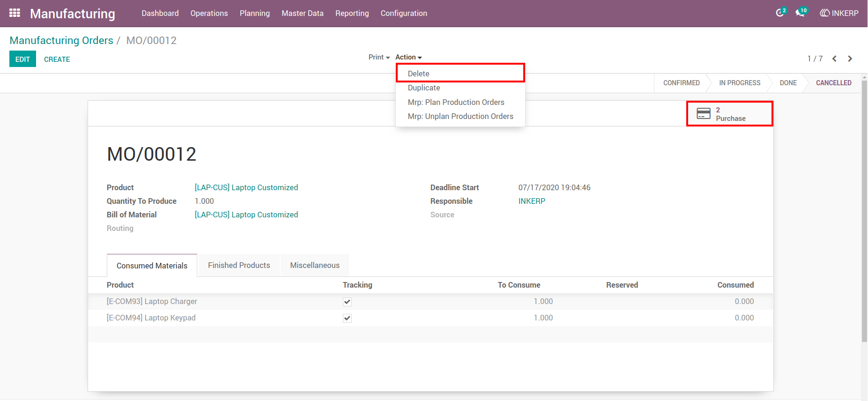Open the Manufacturing Orders breadcrumb link
Image resolution: width=868 pixels, height=401 pixels.
tap(61, 40)
